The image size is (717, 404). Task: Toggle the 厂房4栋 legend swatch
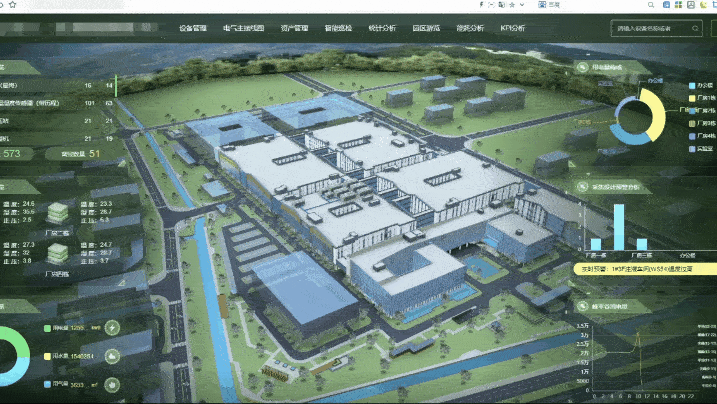coord(692,136)
